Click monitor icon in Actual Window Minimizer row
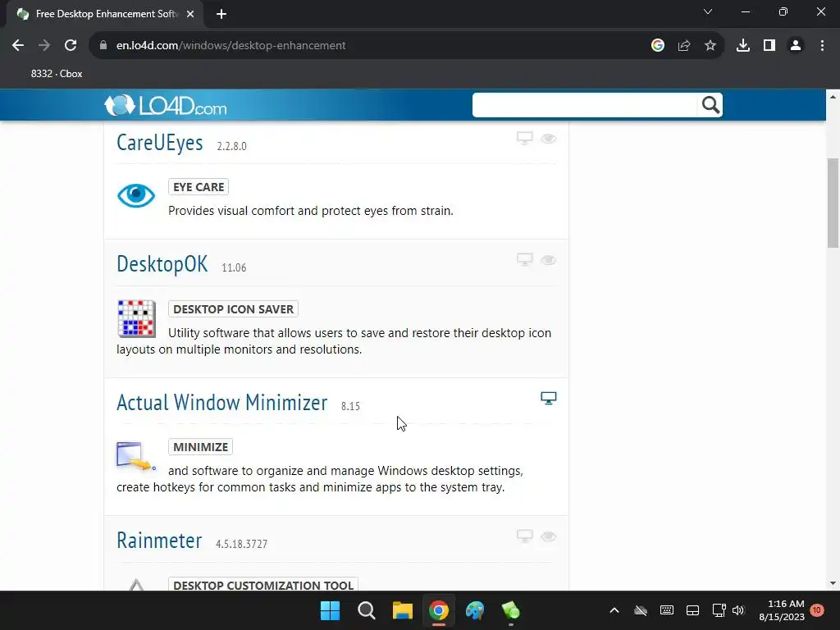This screenshot has height=630, width=840. click(548, 398)
